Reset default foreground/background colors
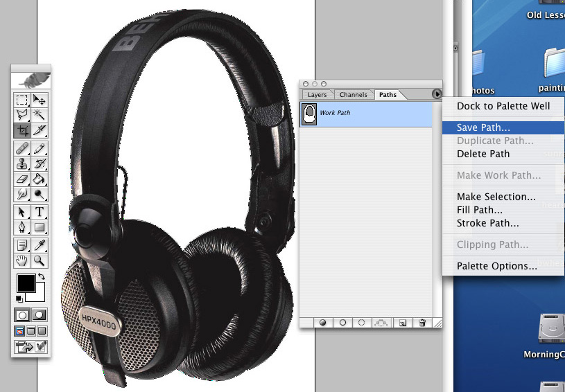This screenshot has height=392, width=565. pyautogui.click(x=19, y=299)
